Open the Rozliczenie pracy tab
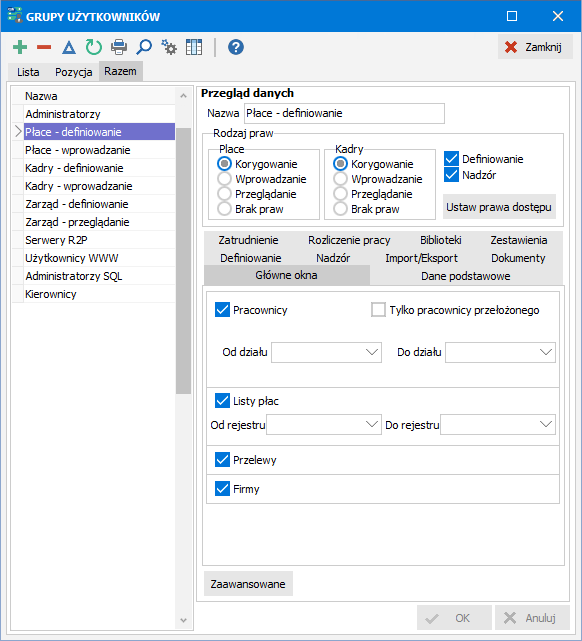582x641 pixels. [349, 240]
